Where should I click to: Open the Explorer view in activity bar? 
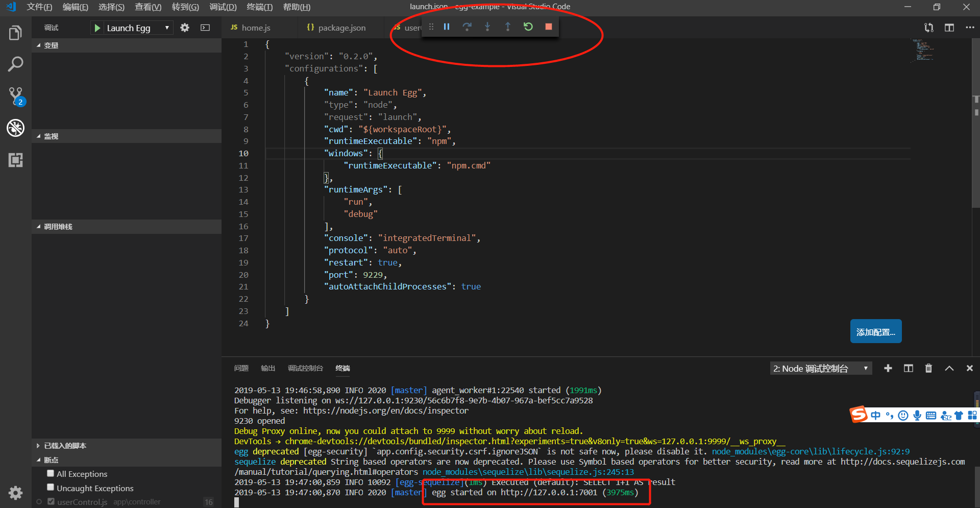pyautogui.click(x=15, y=33)
